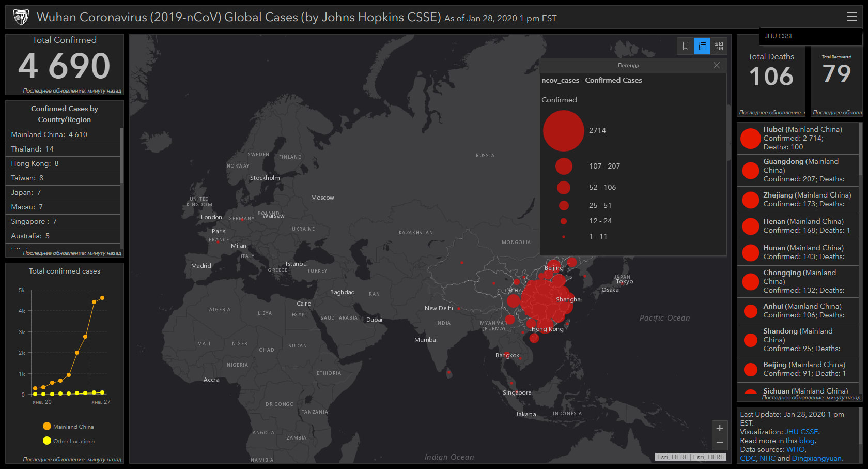Image resolution: width=868 pixels, height=469 pixels.
Task: Click the country list scrollbar
Action: click(x=121, y=155)
